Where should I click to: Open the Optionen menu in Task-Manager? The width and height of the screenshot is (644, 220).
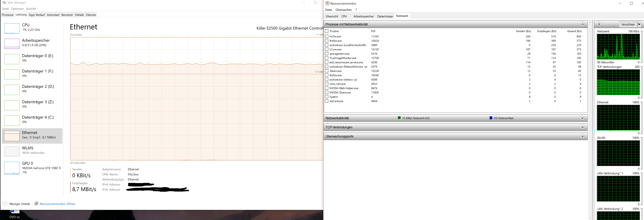point(17,9)
